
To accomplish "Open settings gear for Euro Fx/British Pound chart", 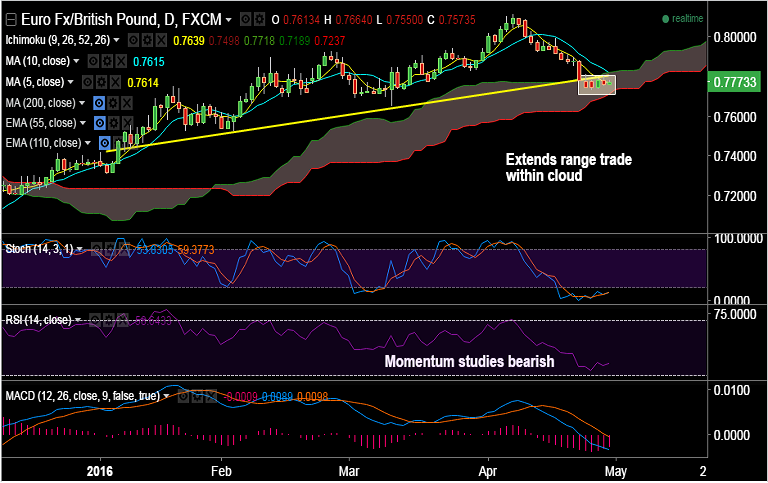I will point(259,20).
